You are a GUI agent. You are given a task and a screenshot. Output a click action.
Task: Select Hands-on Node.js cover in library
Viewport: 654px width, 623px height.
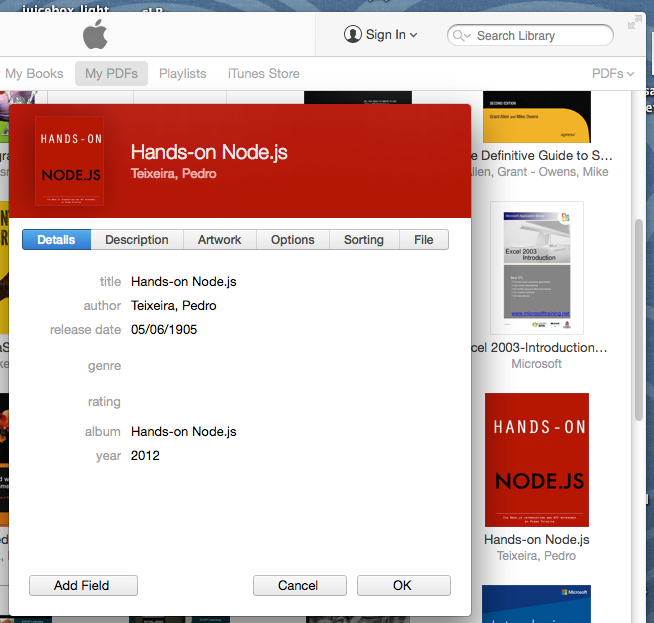coord(537,460)
